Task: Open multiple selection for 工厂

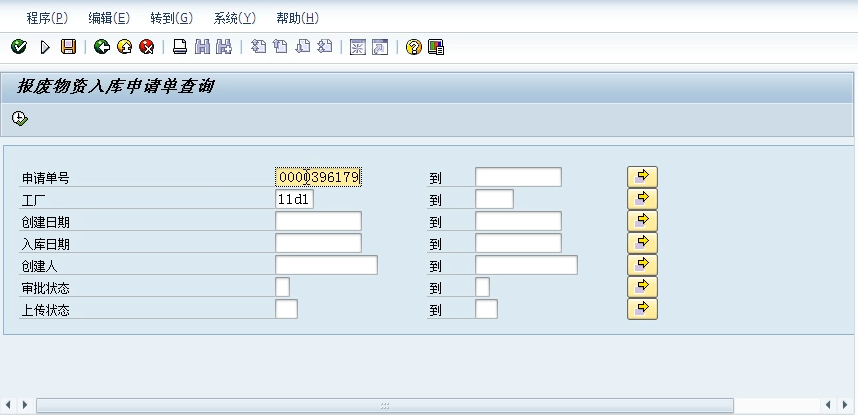Action: (642, 199)
